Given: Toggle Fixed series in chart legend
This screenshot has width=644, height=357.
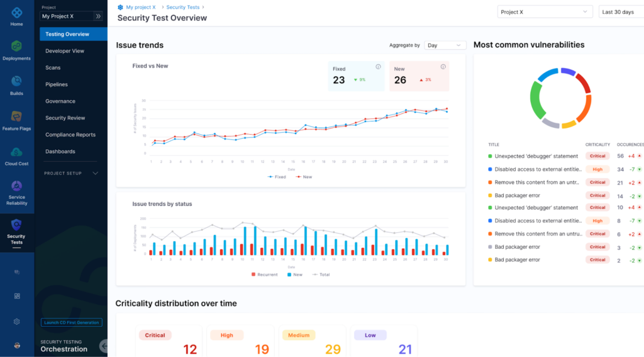Looking at the screenshot, I should pos(277,177).
